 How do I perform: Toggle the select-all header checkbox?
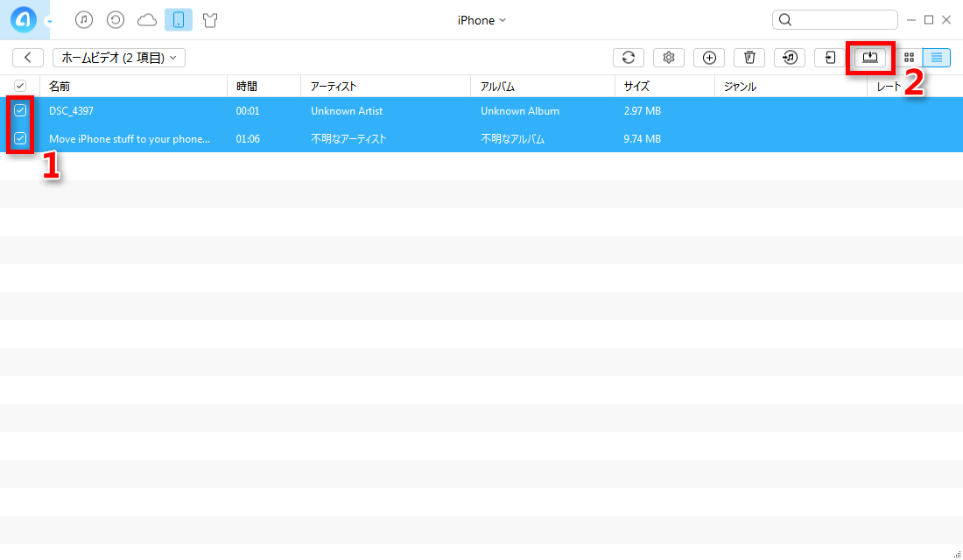coord(20,86)
